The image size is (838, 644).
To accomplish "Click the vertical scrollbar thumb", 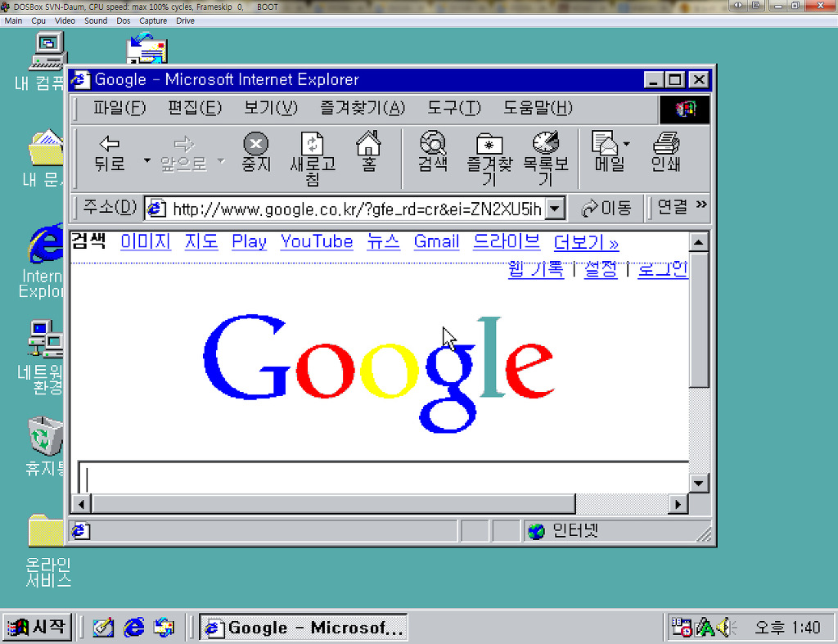I will coord(699,320).
